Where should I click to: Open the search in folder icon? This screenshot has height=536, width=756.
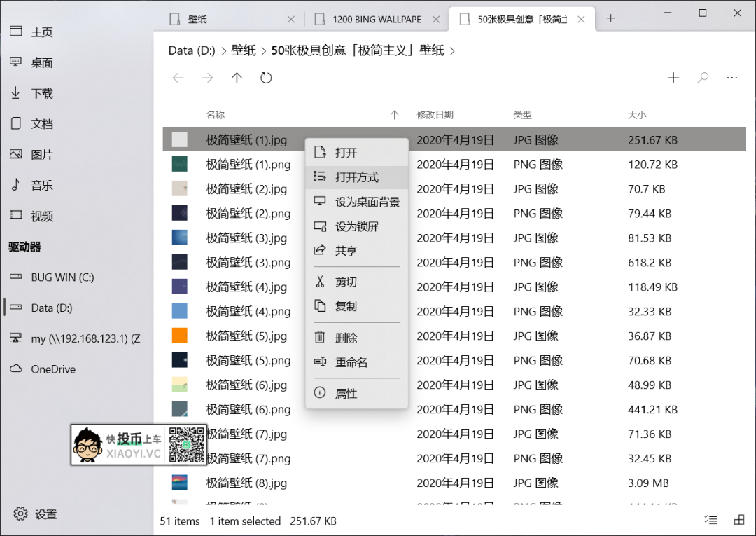tap(702, 78)
